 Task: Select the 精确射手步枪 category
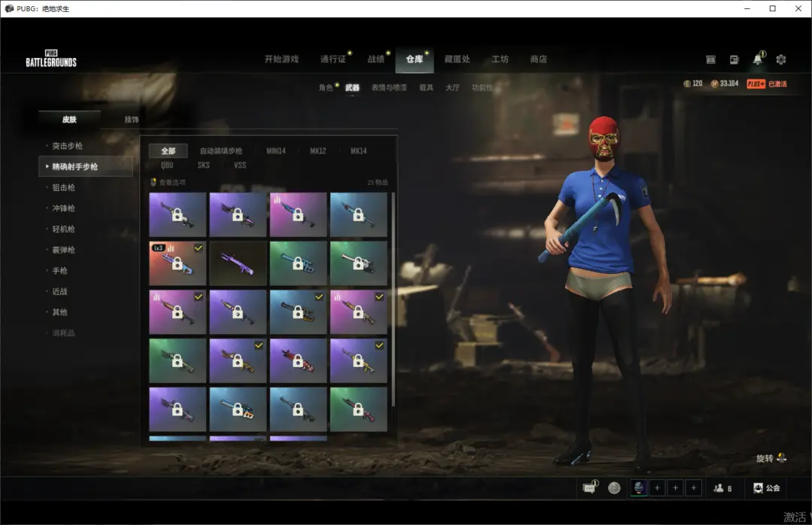pos(86,166)
